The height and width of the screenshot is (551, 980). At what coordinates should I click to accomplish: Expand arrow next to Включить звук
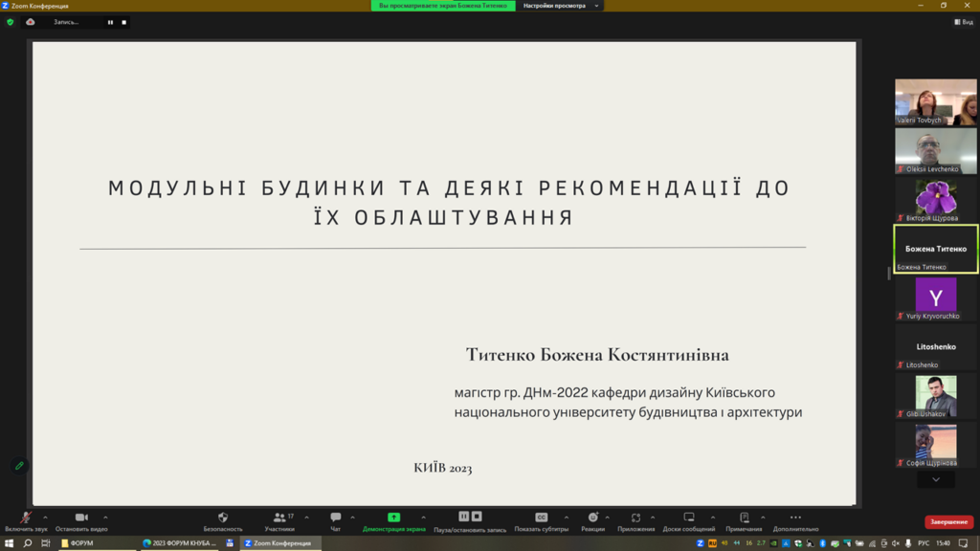[x=45, y=518]
